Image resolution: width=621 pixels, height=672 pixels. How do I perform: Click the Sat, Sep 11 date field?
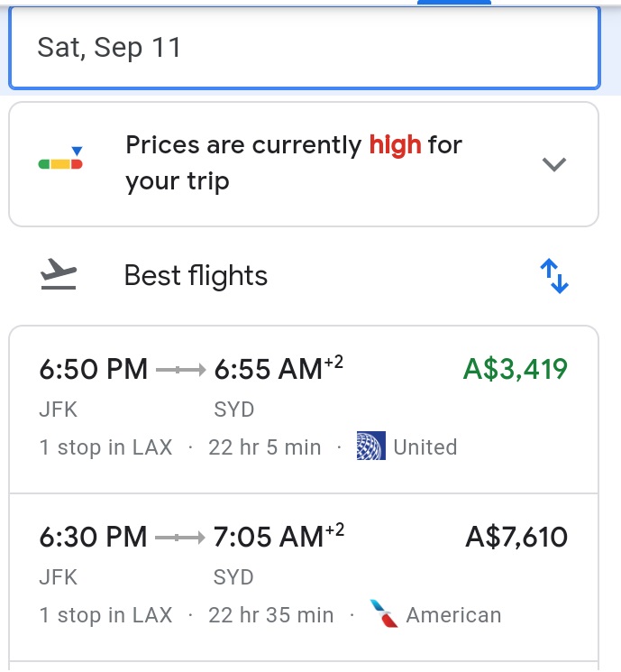304,48
